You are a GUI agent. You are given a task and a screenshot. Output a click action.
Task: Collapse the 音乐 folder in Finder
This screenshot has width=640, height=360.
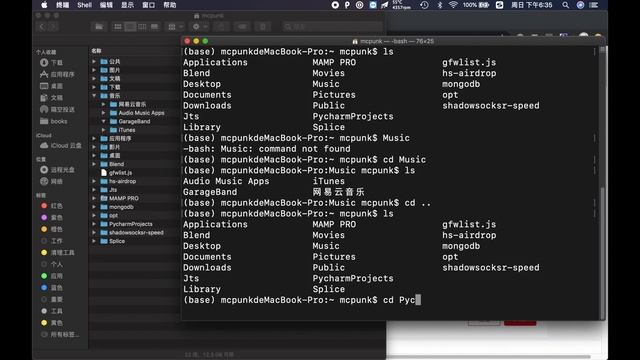click(94, 96)
